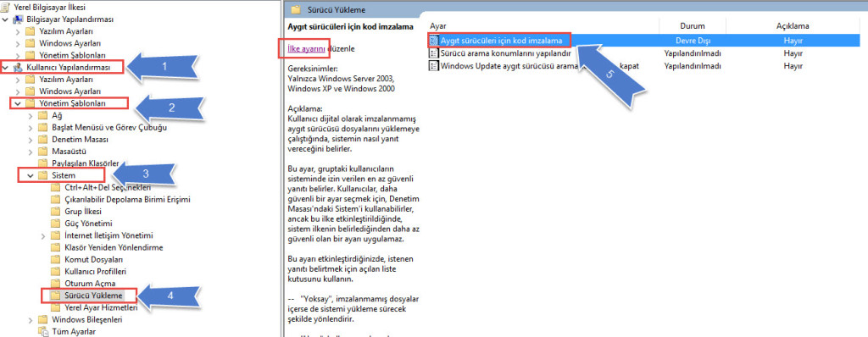The width and height of the screenshot is (868, 337).
Task: Collapse Yönetim Şablonları under Kullanıcı Yapılandırması
Action: coord(19,103)
